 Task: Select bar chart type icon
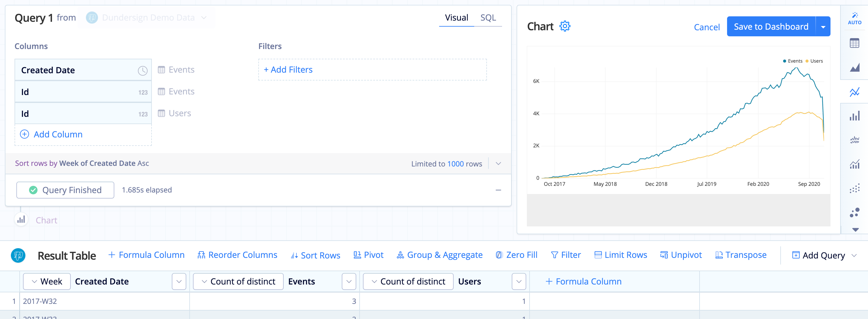[x=854, y=116]
